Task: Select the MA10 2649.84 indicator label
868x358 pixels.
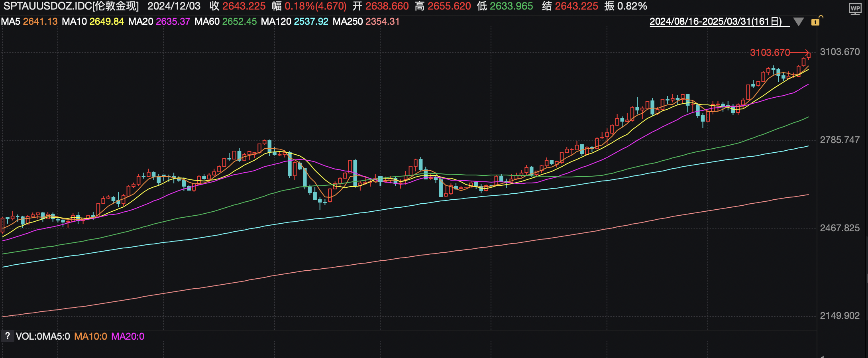Action: pyautogui.click(x=93, y=22)
